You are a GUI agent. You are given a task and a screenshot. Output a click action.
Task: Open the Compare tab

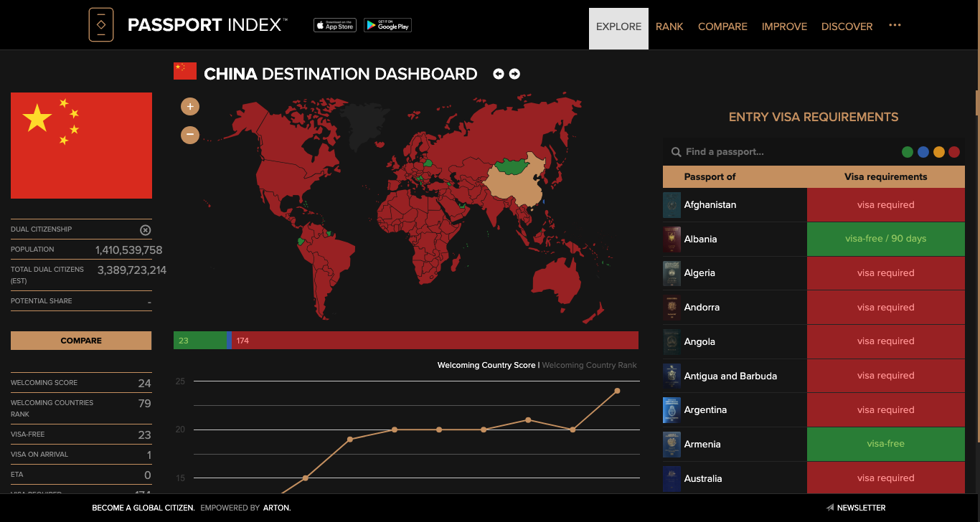point(722,27)
